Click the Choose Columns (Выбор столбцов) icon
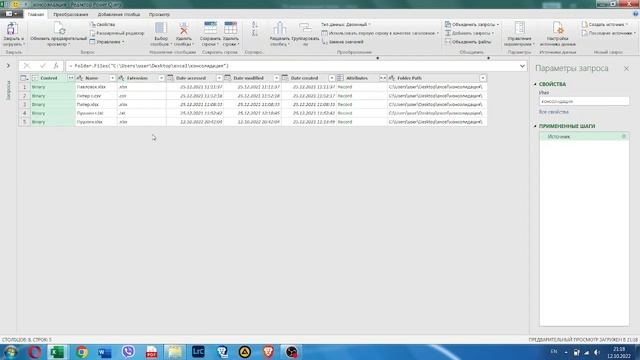640x360 pixels. click(x=161, y=28)
